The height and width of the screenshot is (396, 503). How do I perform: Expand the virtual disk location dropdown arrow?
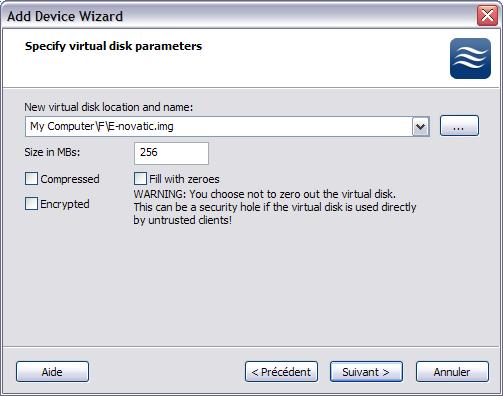(x=420, y=127)
